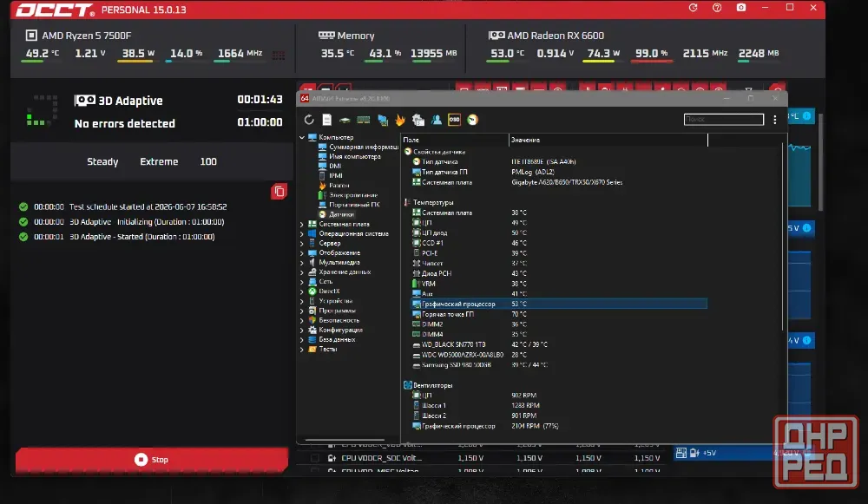Tick the CPU VDDCR_SOC Voltage row checkbox

coord(314,458)
